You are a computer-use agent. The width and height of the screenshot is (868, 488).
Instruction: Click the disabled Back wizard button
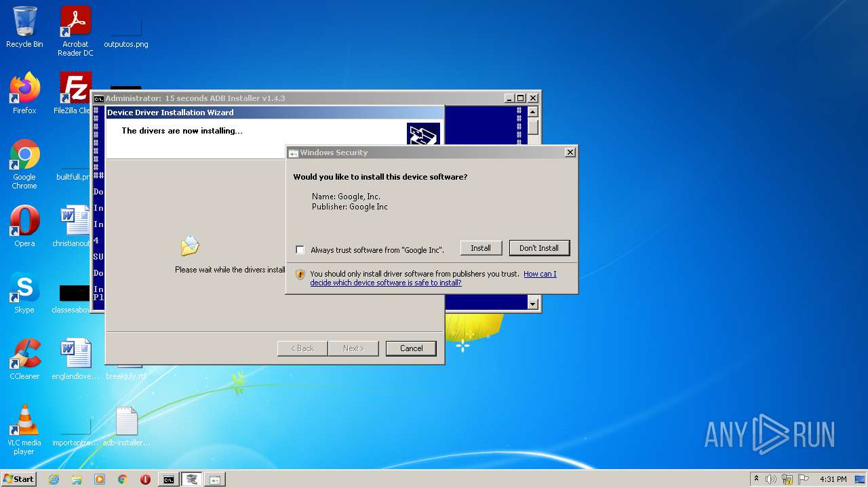tap(302, 348)
